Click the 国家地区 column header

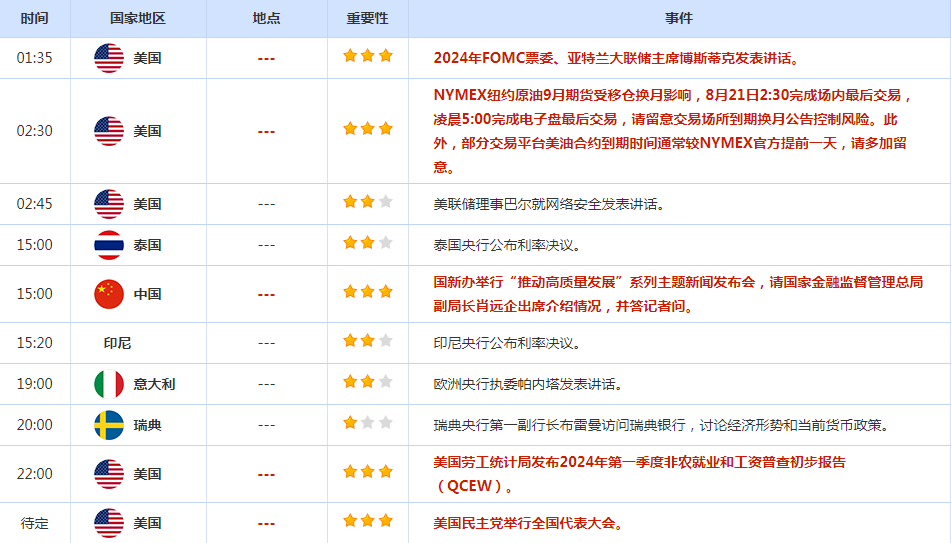click(138, 18)
